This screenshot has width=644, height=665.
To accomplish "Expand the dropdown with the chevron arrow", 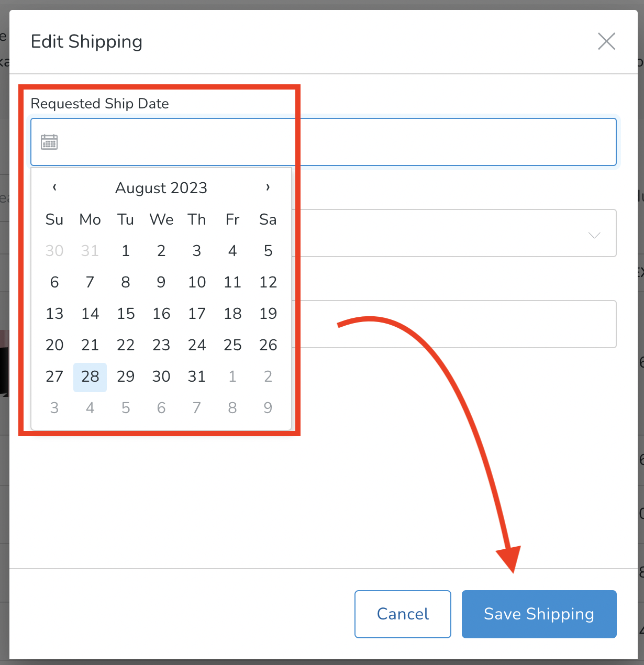I will pyautogui.click(x=594, y=236).
